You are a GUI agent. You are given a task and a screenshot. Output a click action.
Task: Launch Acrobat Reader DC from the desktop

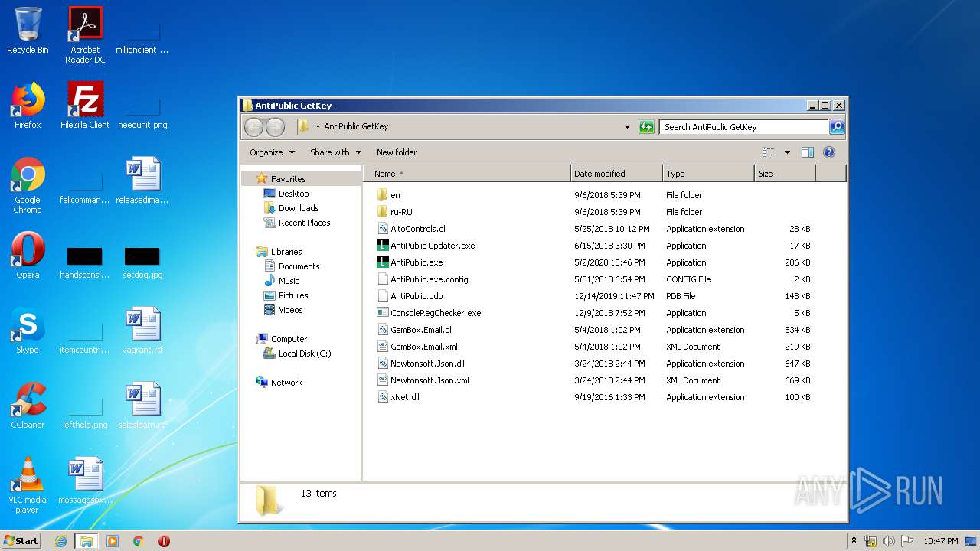point(85,35)
